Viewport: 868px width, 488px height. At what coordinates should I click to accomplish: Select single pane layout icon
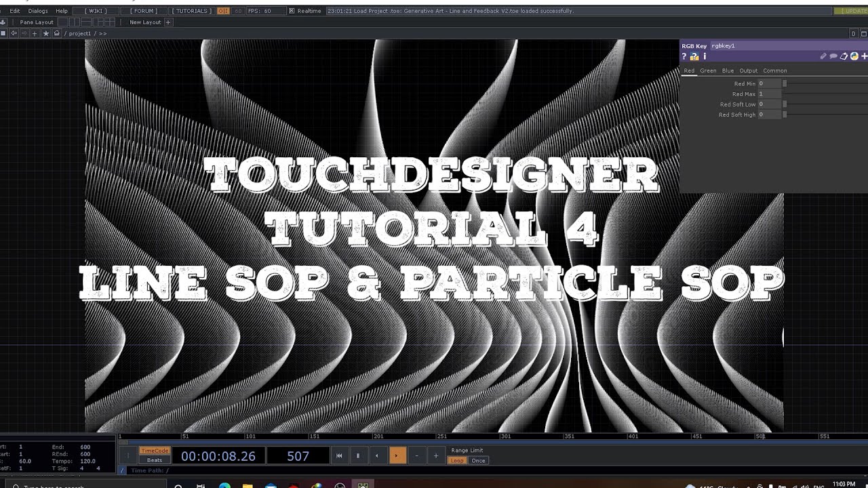(62, 22)
